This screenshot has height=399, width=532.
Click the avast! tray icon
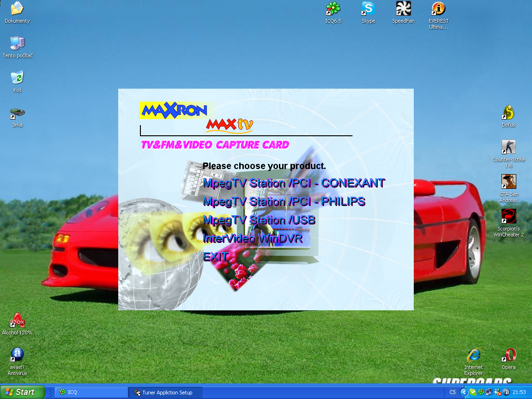(506, 392)
